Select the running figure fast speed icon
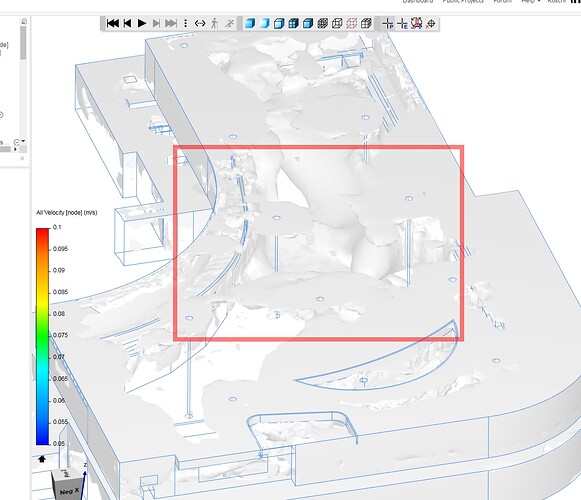 [x=229, y=23]
